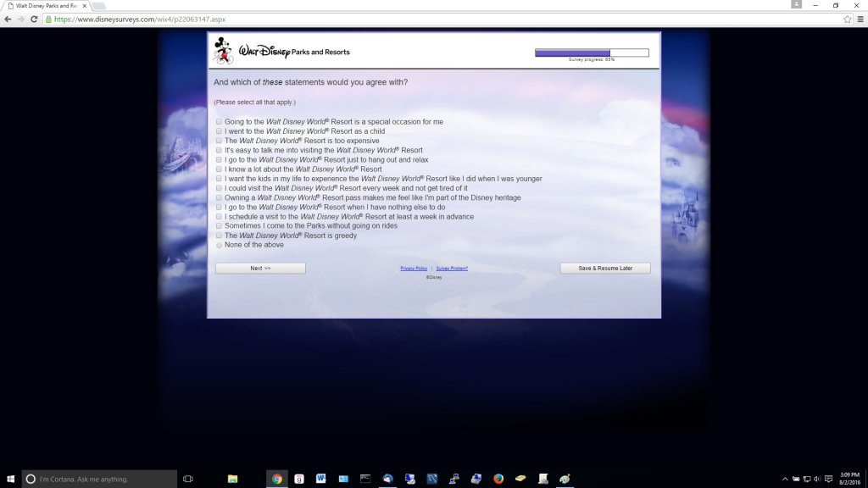Launch Word from the taskbar
This screenshot has width=868, height=488.
tap(321, 479)
